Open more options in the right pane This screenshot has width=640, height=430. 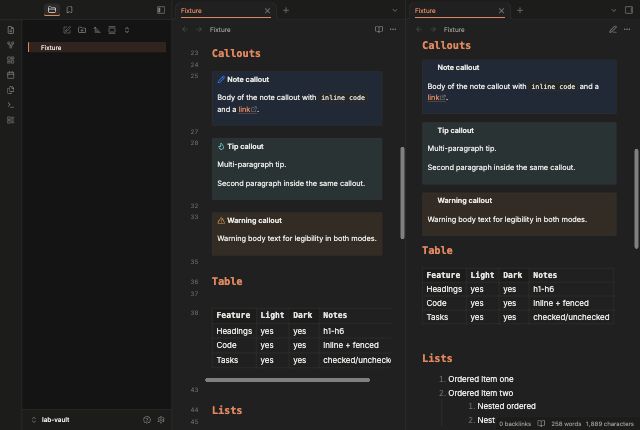627,29
